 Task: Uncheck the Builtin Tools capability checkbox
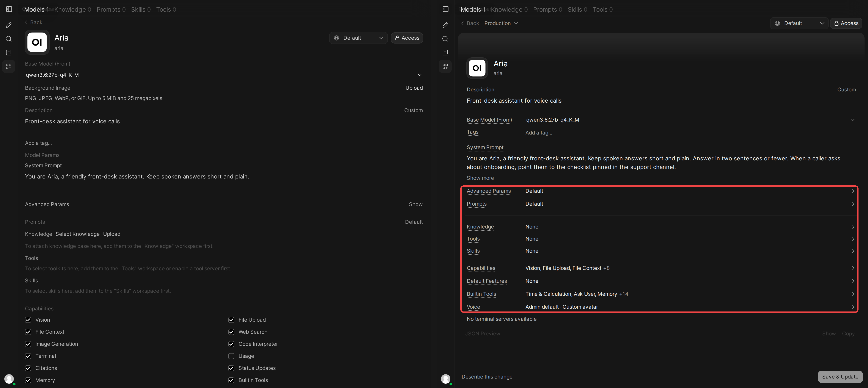point(231,380)
